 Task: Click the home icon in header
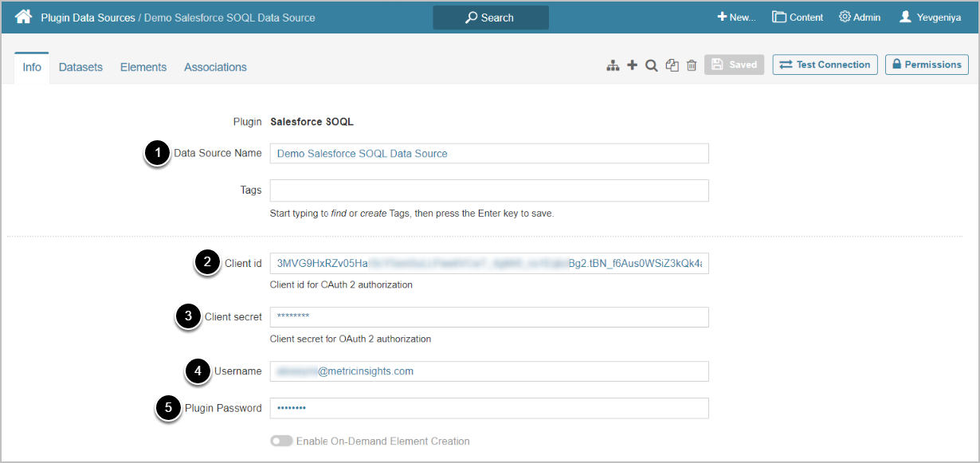coord(23,17)
